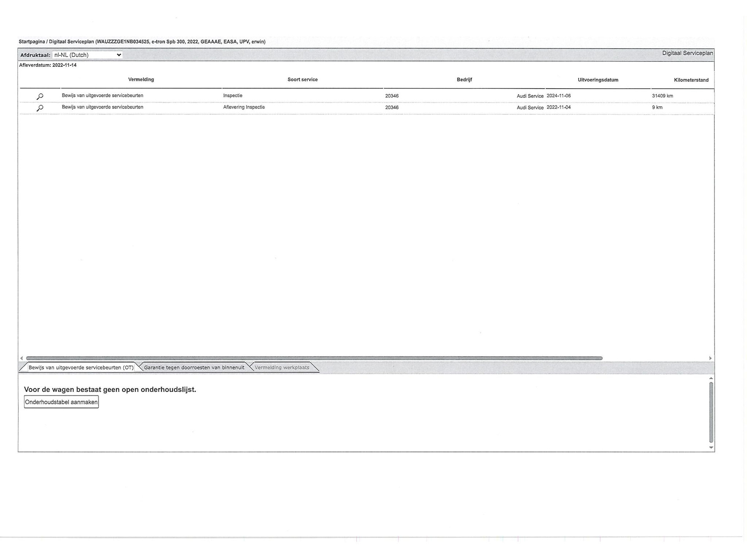
Task: Open the Vermelding werkplaats tab
Action: (x=282, y=367)
